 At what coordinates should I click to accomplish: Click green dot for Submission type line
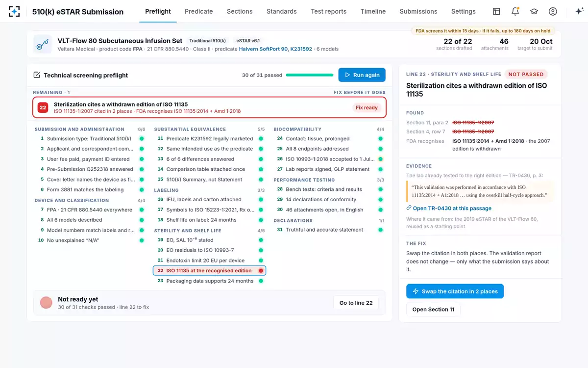point(142,139)
